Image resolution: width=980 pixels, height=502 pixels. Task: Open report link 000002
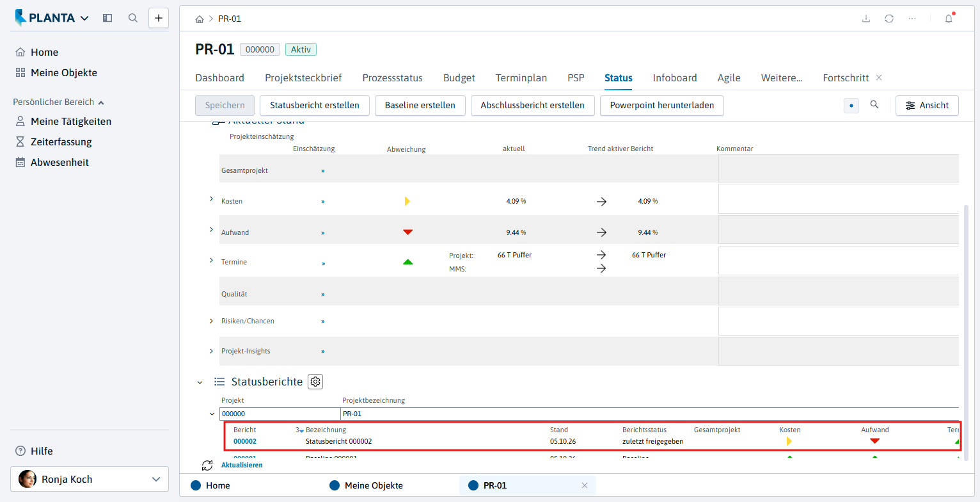[x=245, y=441]
